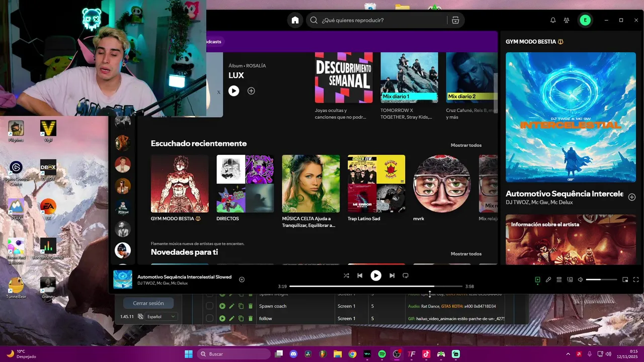Click 'Cerrar sesión' in the background window

click(148, 303)
